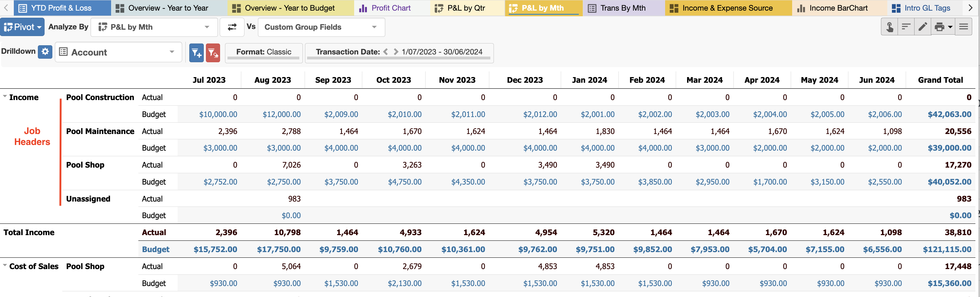Click the Pool Construction row label
Image resolution: width=980 pixels, height=297 pixels.
pyautogui.click(x=100, y=97)
